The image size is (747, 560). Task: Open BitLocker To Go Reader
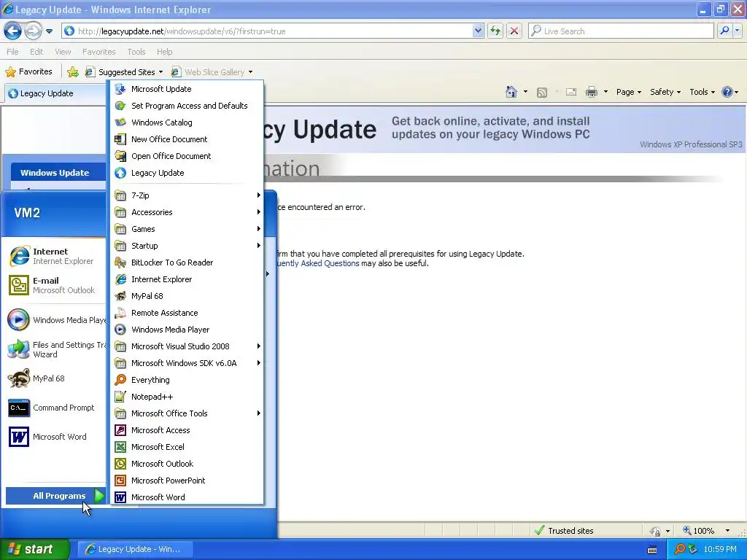click(x=187, y=262)
